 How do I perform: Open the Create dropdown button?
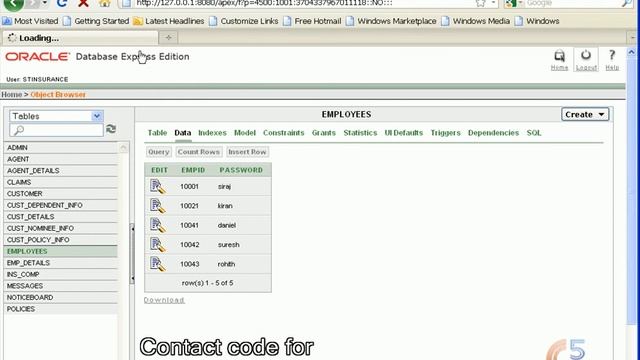click(585, 114)
